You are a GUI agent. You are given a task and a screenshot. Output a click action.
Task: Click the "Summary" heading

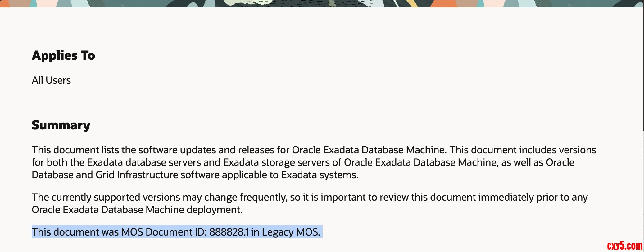pos(61,125)
